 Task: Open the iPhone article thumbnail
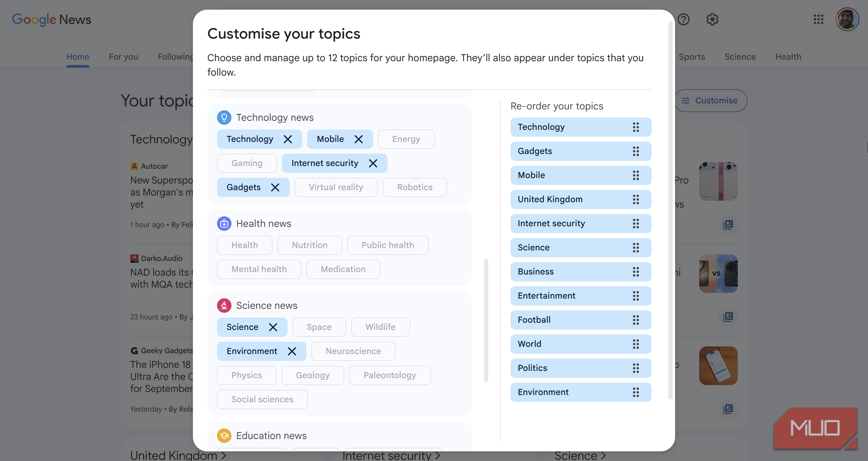point(718,366)
